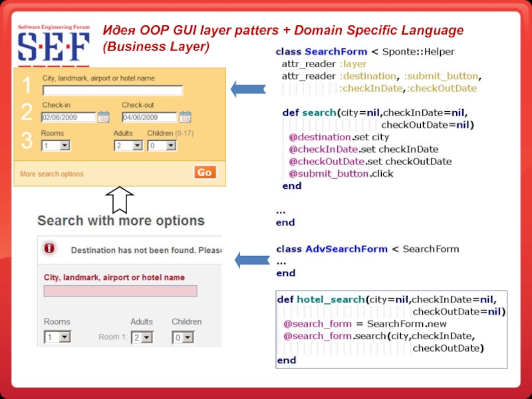Open the check-out date calendar icon
This screenshot has height=399, width=532.
[186, 117]
